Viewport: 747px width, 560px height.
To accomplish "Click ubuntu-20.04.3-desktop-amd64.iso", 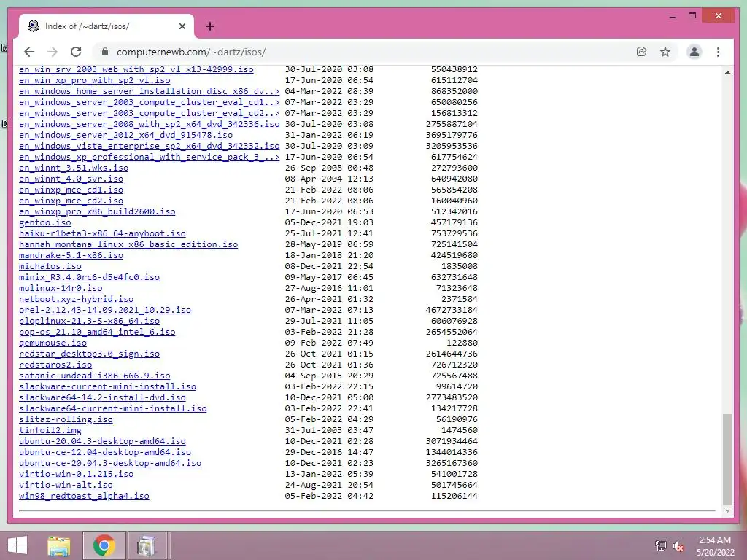I will [x=102, y=442].
